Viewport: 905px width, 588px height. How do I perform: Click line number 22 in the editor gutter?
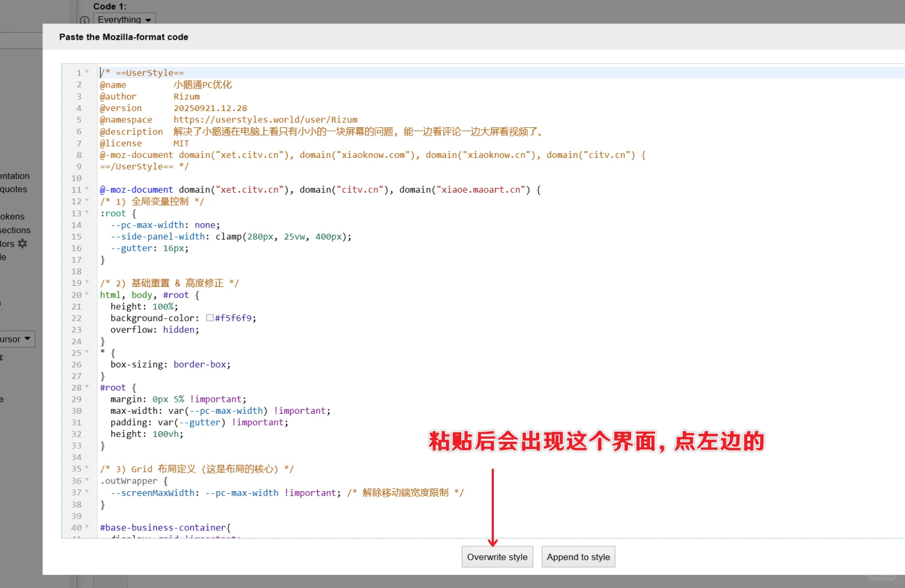click(x=76, y=318)
